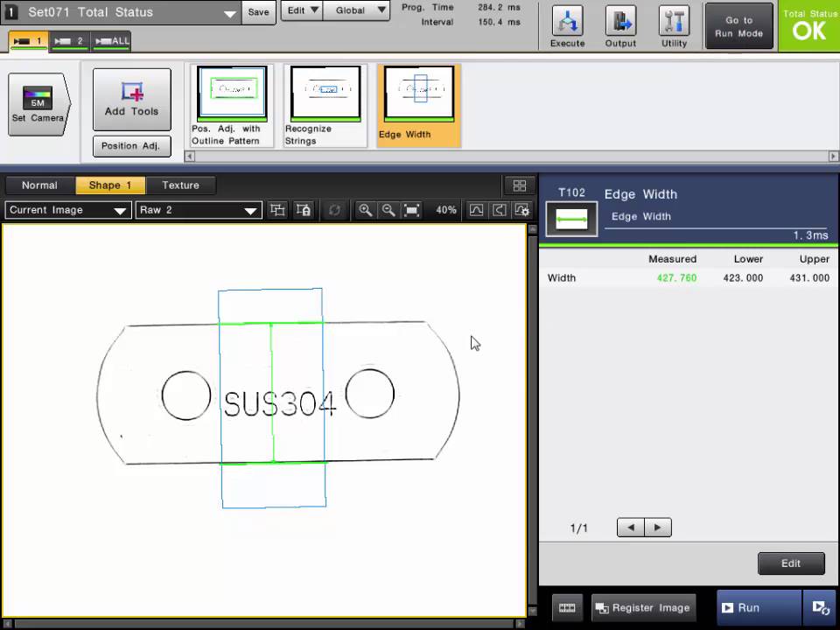Zoom in on the image

point(366,210)
